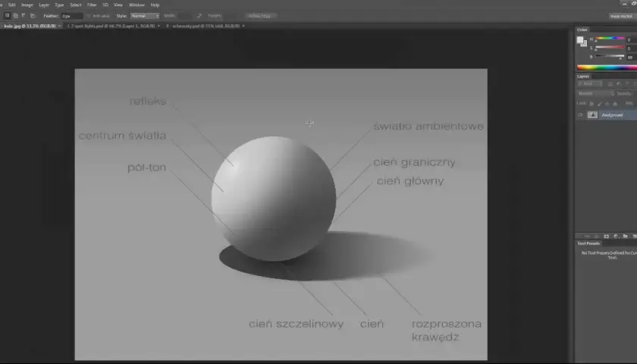Open the 3D menu
Screen dimensions: 637x364
point(105,5)
